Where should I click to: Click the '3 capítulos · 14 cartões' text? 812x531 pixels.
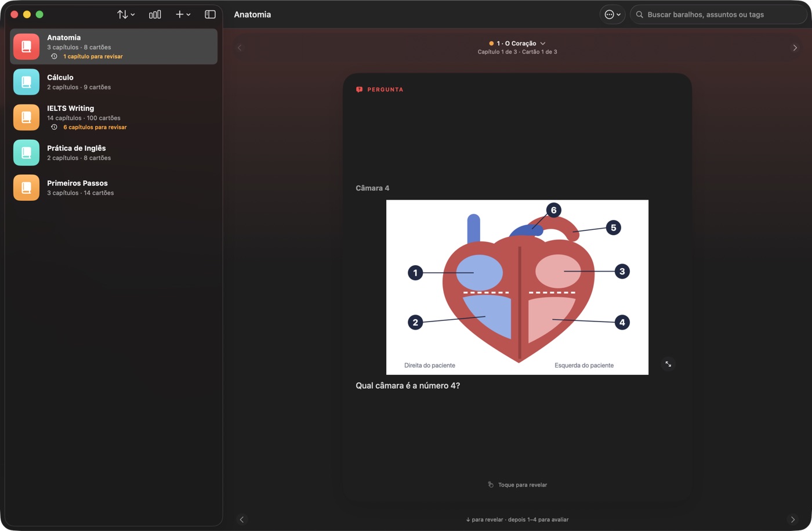[x=80, y=193]
